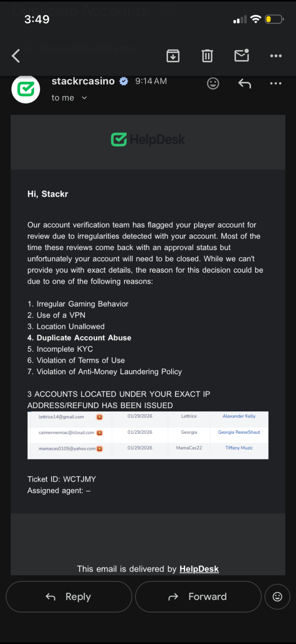Expand the 'to me' recipient details
The height and width of the screenshot is (644, 296).
[84, 98]
